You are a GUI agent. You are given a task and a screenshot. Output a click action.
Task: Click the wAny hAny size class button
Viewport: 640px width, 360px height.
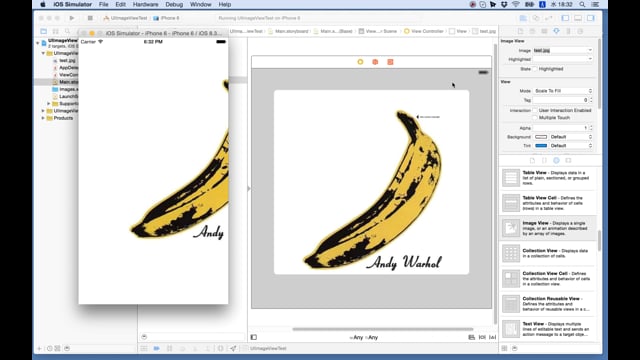[x=364, y=338]
